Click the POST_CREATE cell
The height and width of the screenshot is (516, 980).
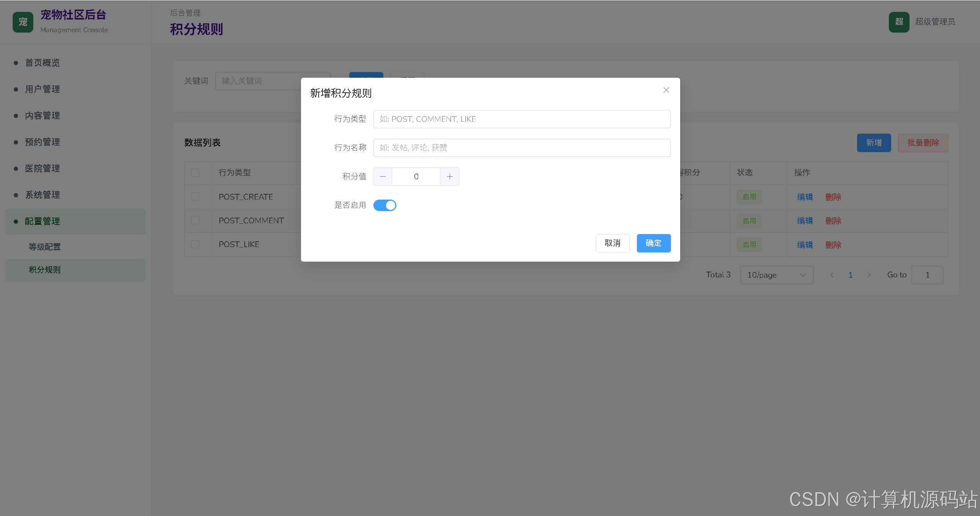245,197
